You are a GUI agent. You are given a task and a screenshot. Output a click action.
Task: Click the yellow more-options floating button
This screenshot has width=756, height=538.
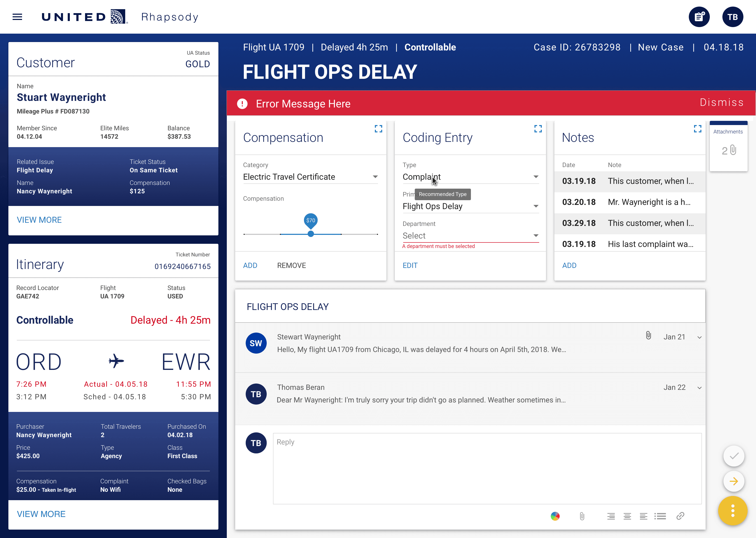[x=732, y=510]
